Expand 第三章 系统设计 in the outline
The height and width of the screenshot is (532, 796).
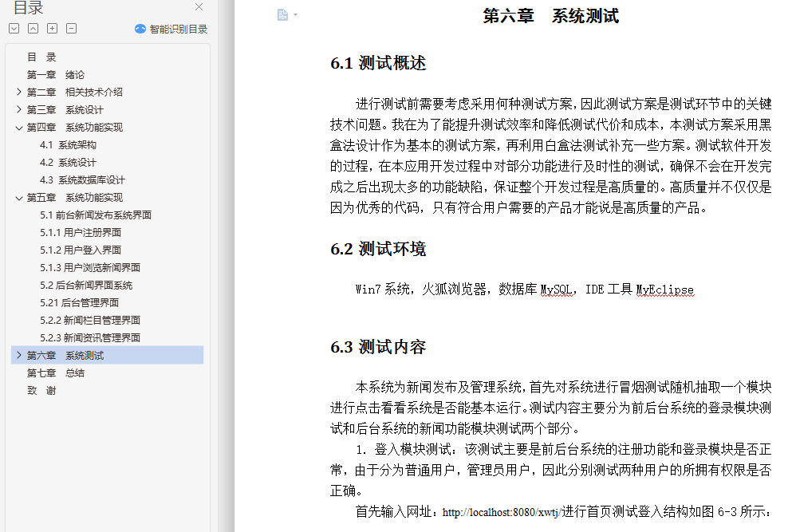click(x=19, y=109)
